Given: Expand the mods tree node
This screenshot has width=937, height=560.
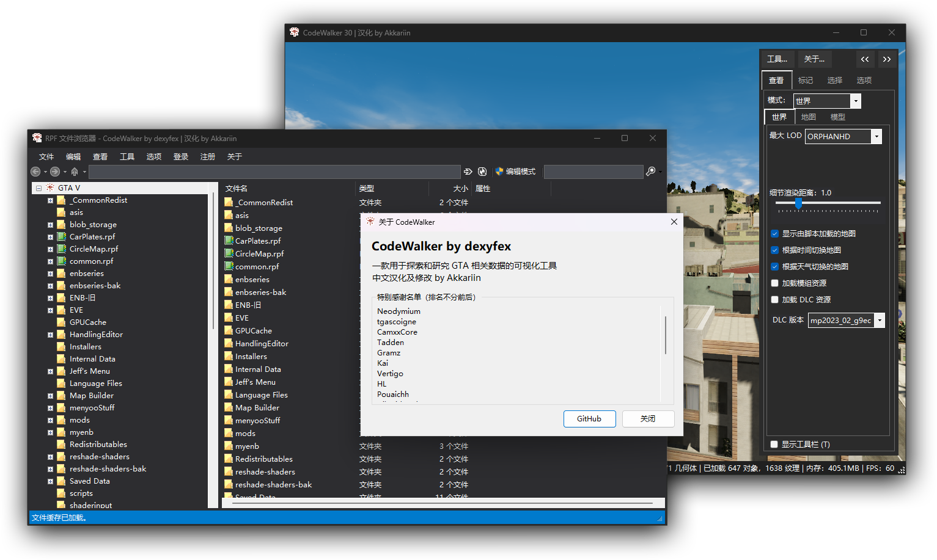Looking at the screenshot, I should click(x=50, y=420).
